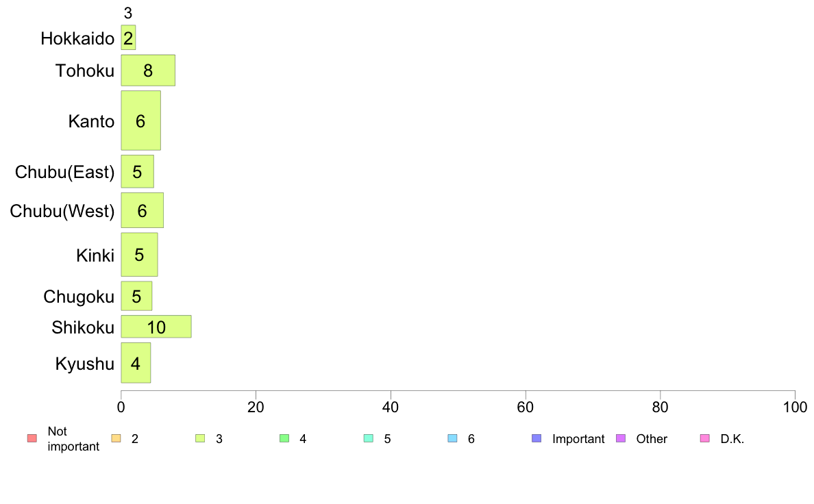Image resolution: width=814 pixels, height=504 pixels.
Task: Click the aqua legend swatch labeled 5
Action: pyautogui.click(x=369, y=438)
